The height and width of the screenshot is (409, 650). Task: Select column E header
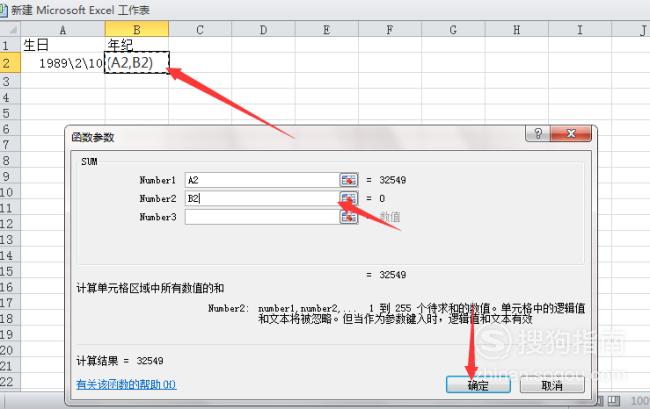click(327, 29)
